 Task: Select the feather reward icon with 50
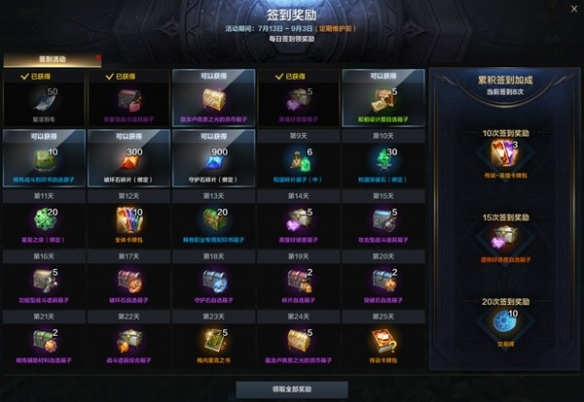tap(45, 100)
